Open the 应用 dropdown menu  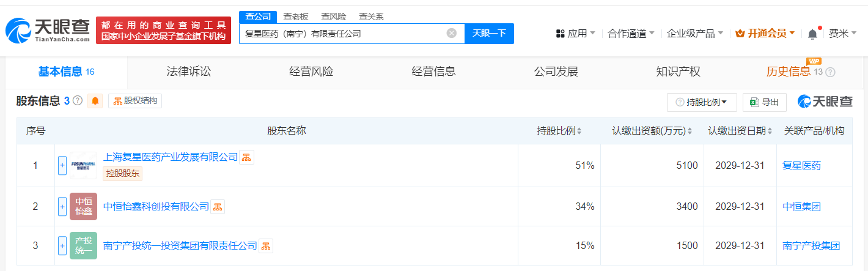(576, 34)
